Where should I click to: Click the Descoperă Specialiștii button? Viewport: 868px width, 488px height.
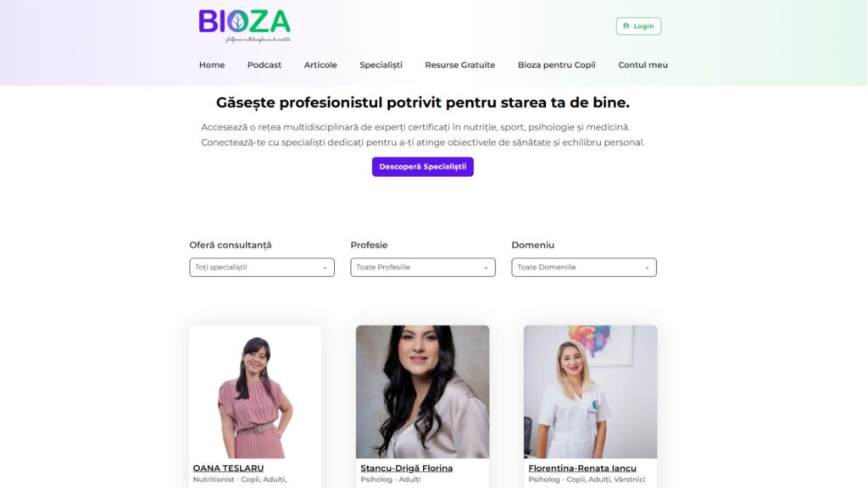(422, 167)
